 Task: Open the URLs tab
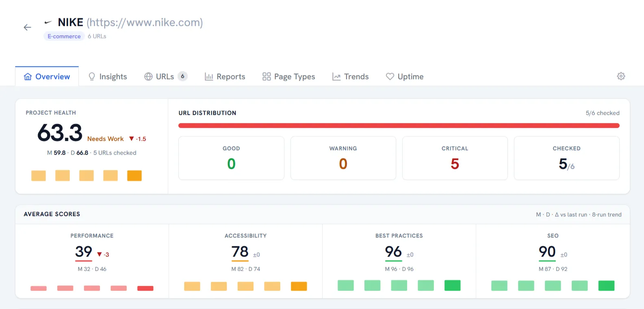pos(166,76)
